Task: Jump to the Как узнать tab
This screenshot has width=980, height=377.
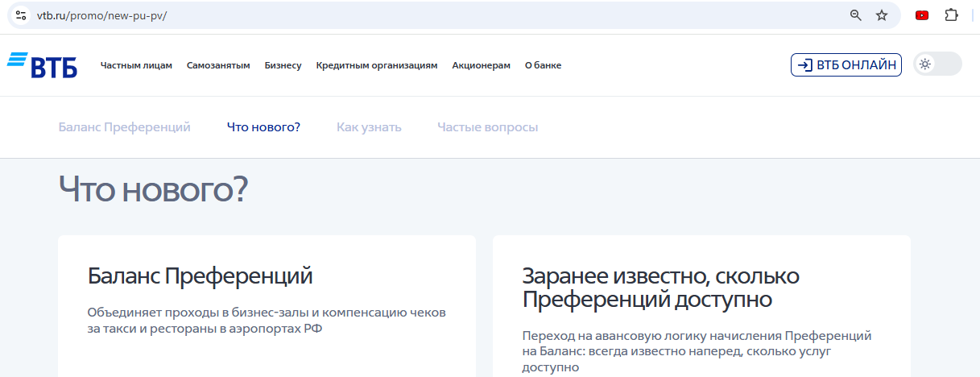Action: [369, 127]
